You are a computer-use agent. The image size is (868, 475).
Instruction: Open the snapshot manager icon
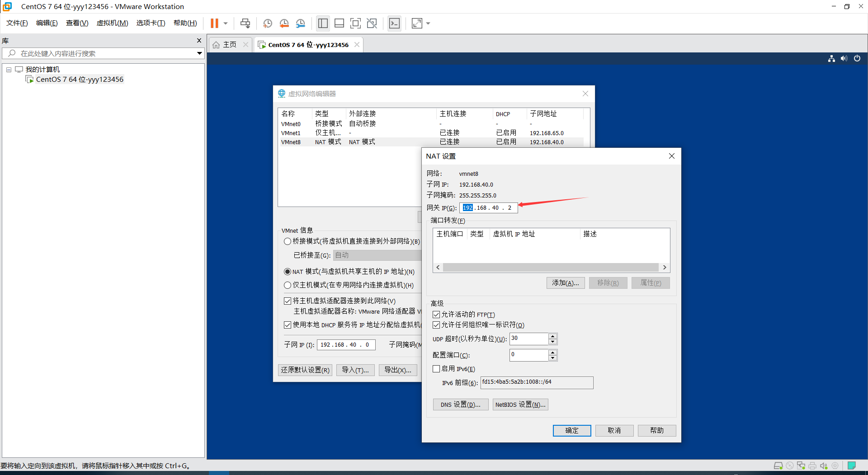coord(301,23)
